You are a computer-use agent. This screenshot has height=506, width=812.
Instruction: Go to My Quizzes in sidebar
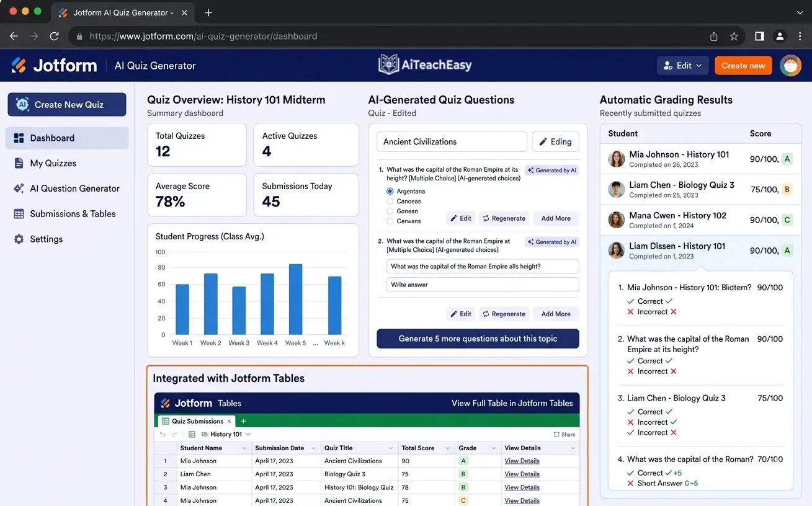53,164
